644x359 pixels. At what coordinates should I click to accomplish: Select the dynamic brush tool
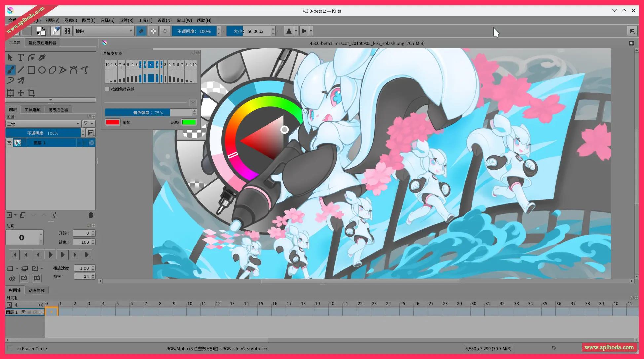(10, 81)
